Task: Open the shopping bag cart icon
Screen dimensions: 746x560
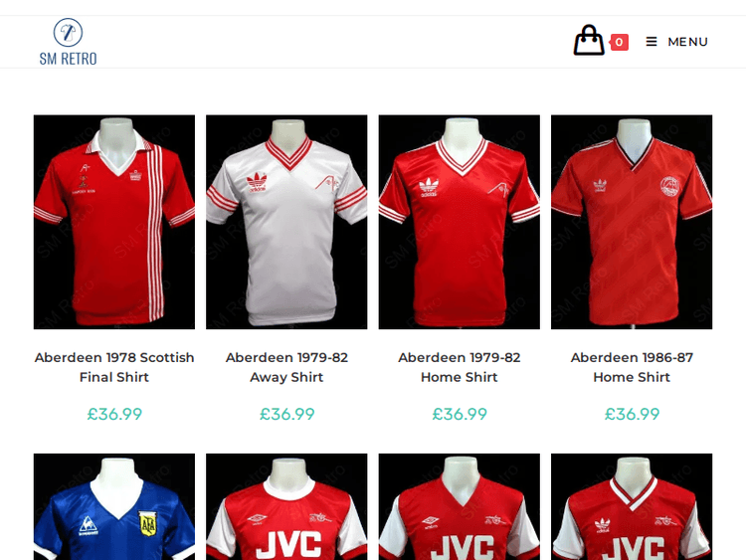Action: [589, 41]
